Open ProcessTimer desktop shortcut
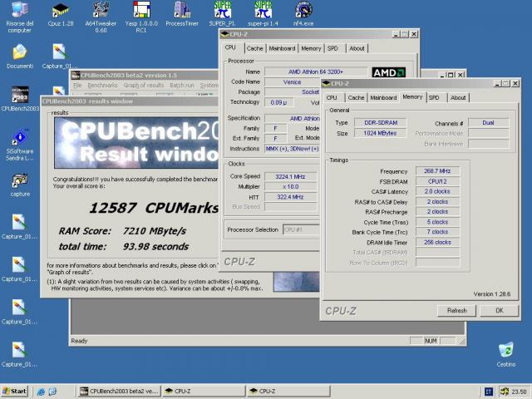The image size is (532, 399). (x=182, y=14)
